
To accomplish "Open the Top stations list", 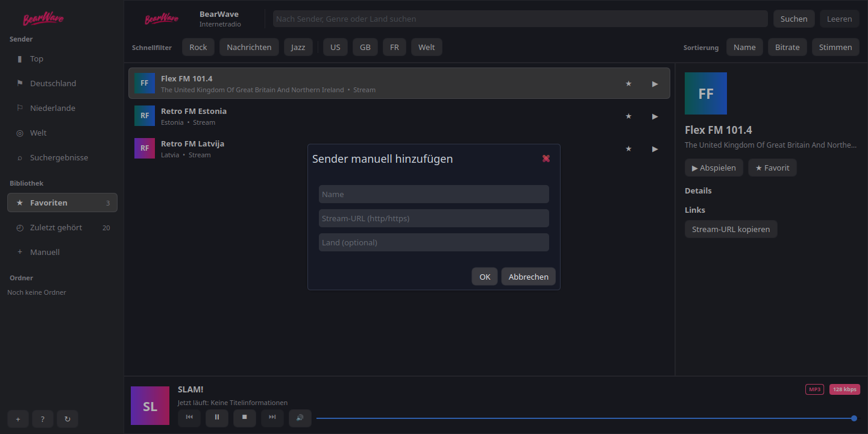I will coord(62,59).
